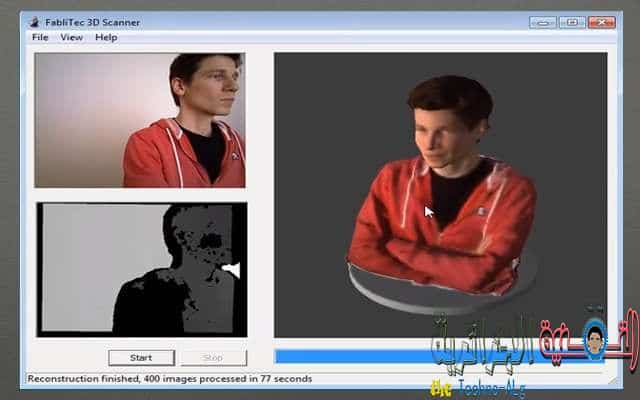The image size is (640, 400).
Task: Close the scanner with the red X
Action: 602,22
